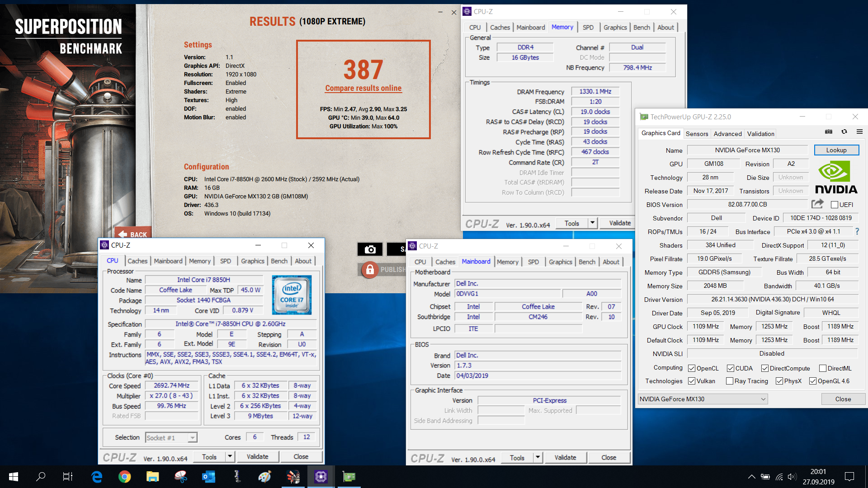The image size is (868, 488).
Task: Open SPD tab in CPU-Z Memory window
Action: [588, 27]
